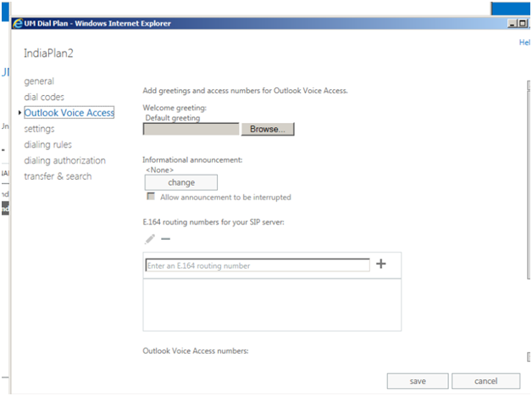Image resolution: width=532 pixels, height=396 pixels.
Task: Switch to the dial codes section
Action: tap(44, 98)
